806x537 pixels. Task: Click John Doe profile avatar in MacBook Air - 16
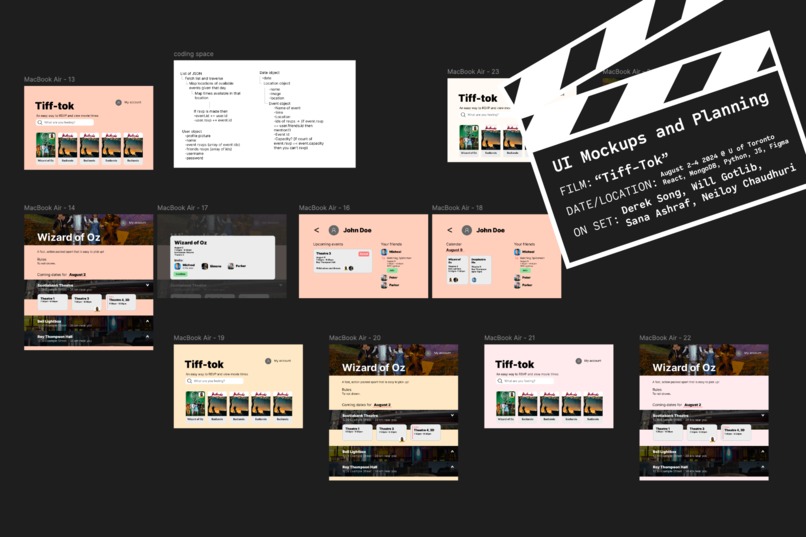tap(334, 230)
